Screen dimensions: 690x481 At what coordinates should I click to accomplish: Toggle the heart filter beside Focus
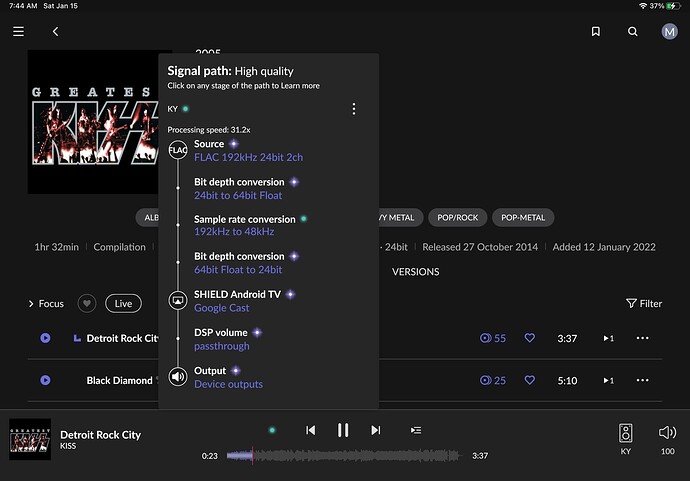[x=87, y=304]
